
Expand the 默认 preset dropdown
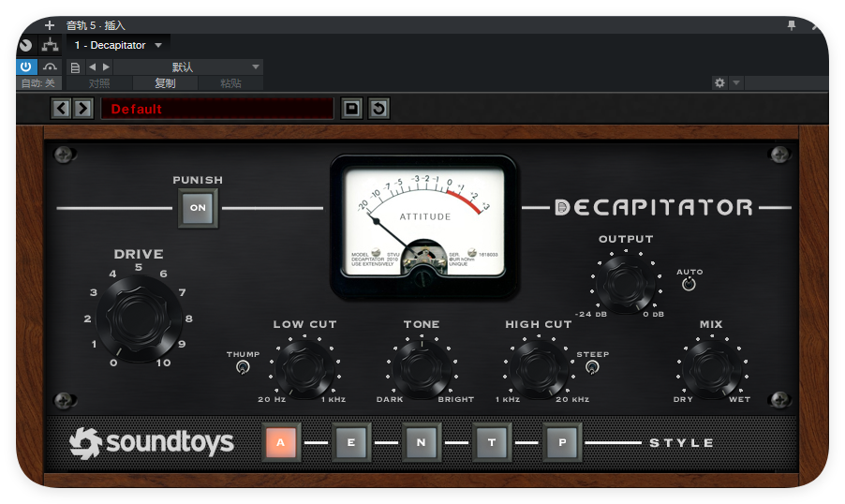click(x=187, y=67)
